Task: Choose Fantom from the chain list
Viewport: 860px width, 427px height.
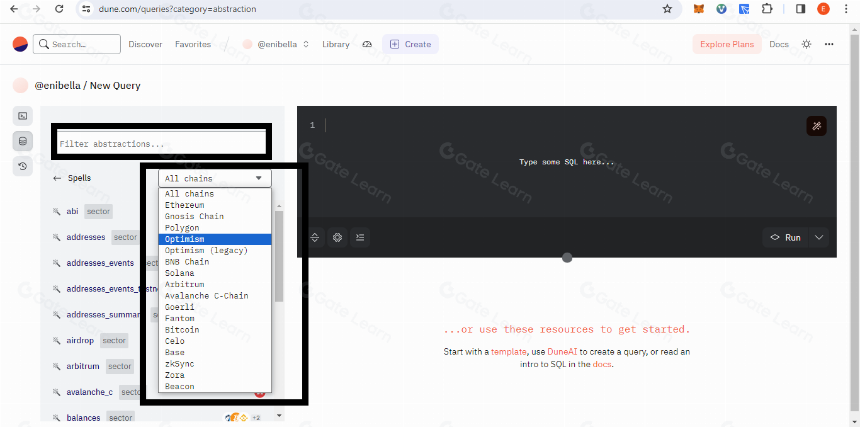Action: (214, 318)
